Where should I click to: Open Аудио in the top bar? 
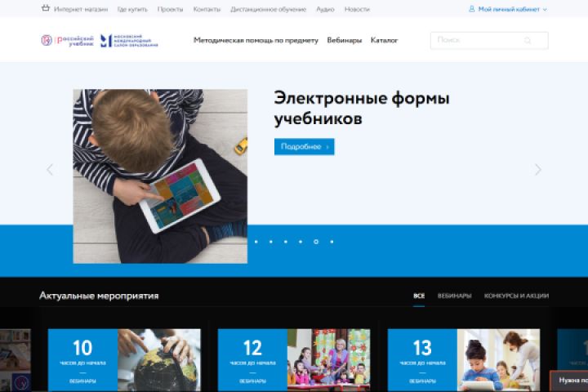click(x=325, y=9)
